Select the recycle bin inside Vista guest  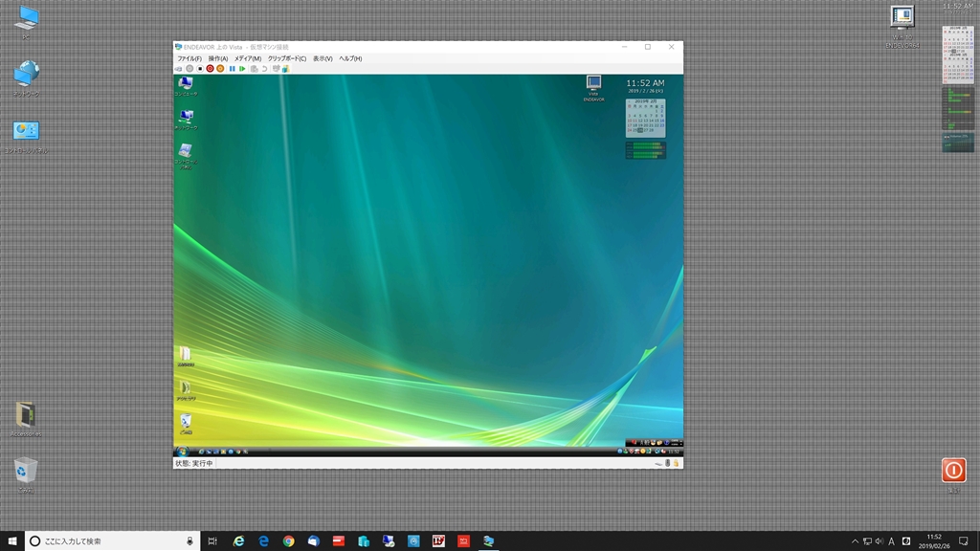pyautogui.click(x=186, y=424)
